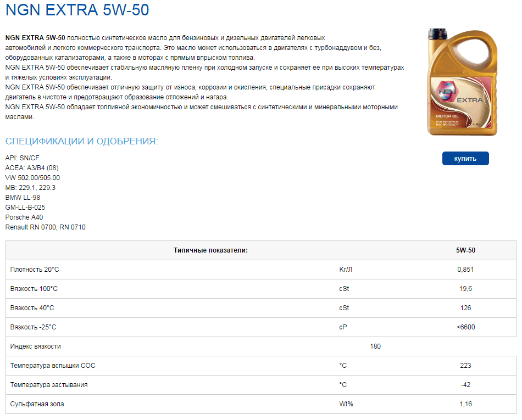Viewport: 522px width, 420px height.
Task: Click the cP unit cell
Action: tap(343, 327)
